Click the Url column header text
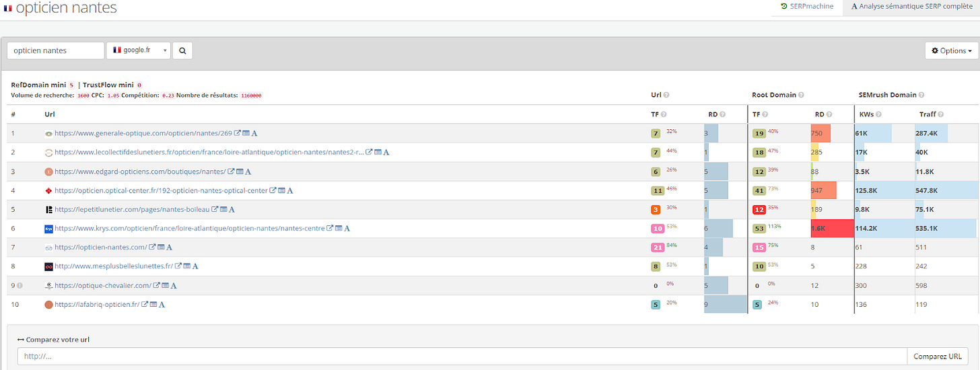The image size is (980, 370). click(x=50, y=114)
